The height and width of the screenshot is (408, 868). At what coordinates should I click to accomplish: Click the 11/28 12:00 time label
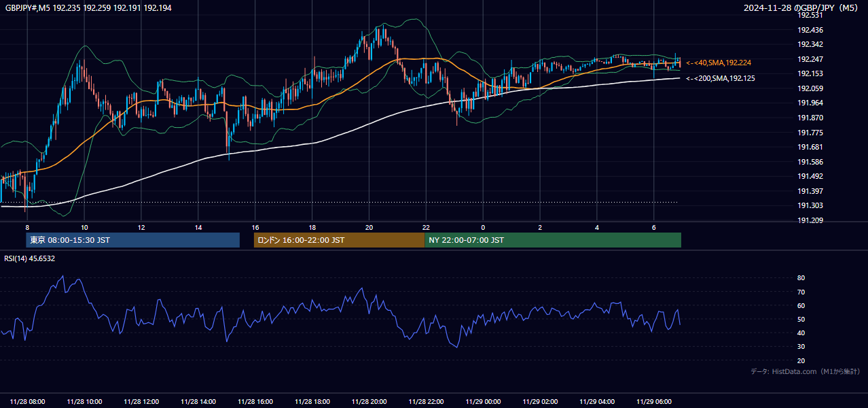(x=141, y=402)
